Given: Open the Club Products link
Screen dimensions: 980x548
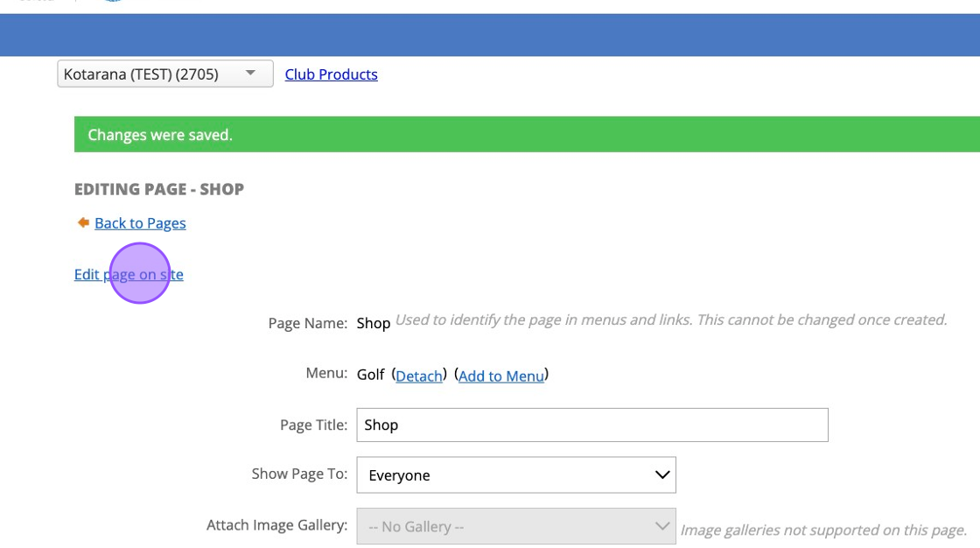Looking at the screenshot, I should (x=331, y=74).
